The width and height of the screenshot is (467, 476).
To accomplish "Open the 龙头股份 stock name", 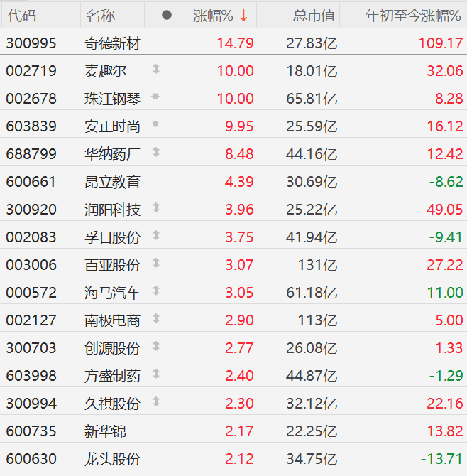I will pos(112,459).
